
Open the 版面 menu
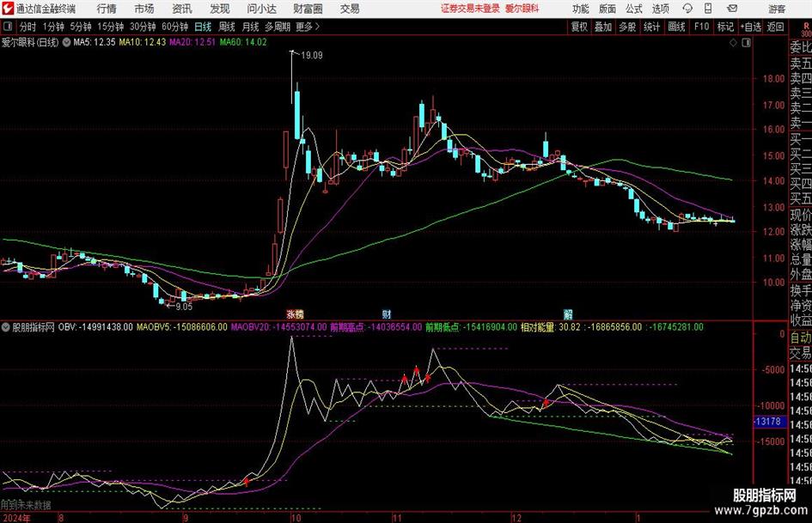pos(607,9)
